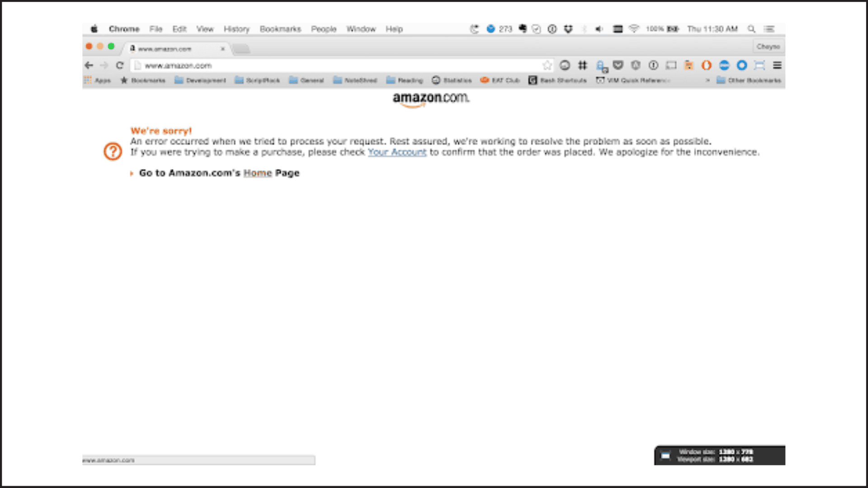Open the Edit menu
This screenshot has width=868, height=488.
(179, 29)
